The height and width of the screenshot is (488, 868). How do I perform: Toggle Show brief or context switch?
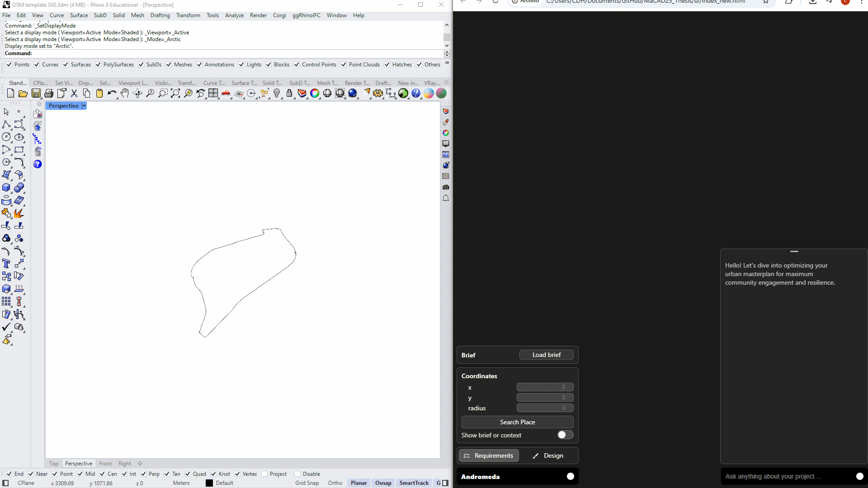(565, 435)
